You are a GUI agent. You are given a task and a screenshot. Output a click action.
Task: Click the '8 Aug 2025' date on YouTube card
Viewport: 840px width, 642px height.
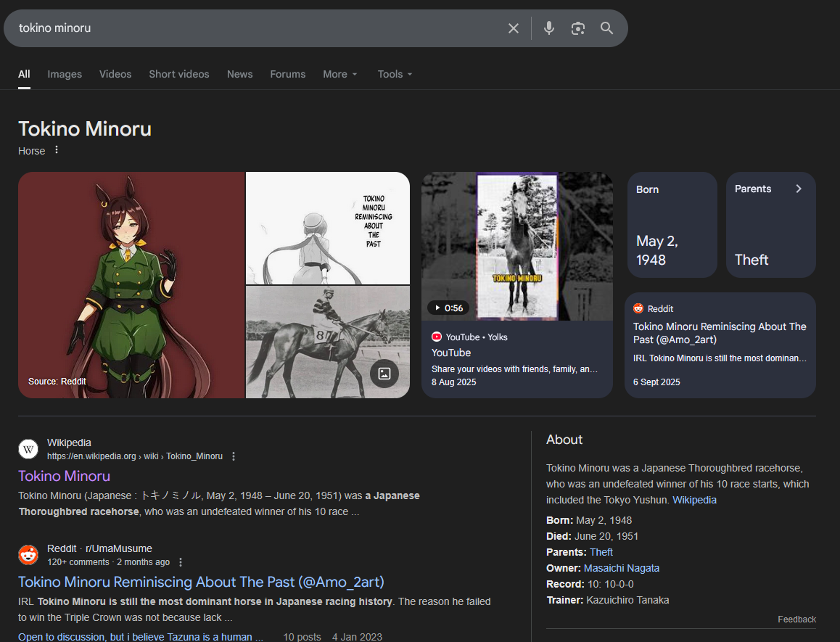[454, 382]
